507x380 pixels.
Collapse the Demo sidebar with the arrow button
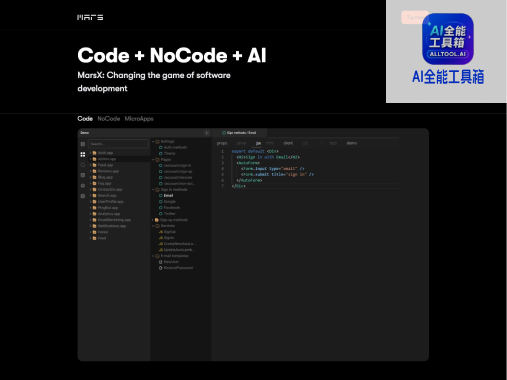pos(207,133)
